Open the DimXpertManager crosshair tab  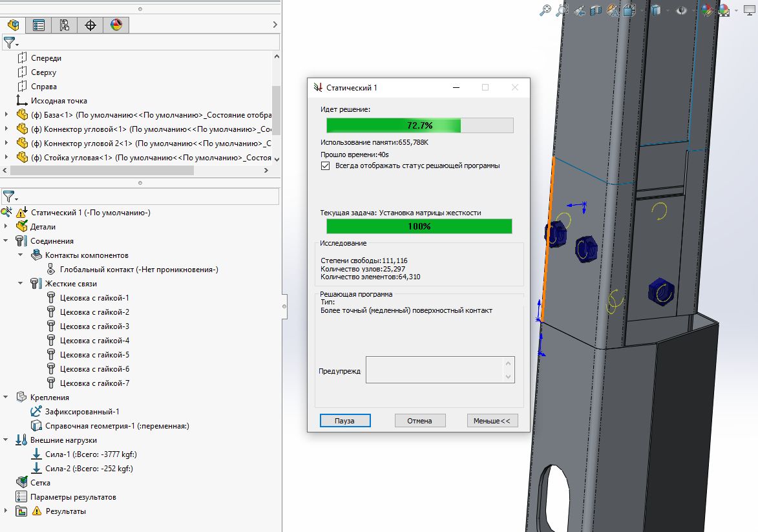(90, 25)
